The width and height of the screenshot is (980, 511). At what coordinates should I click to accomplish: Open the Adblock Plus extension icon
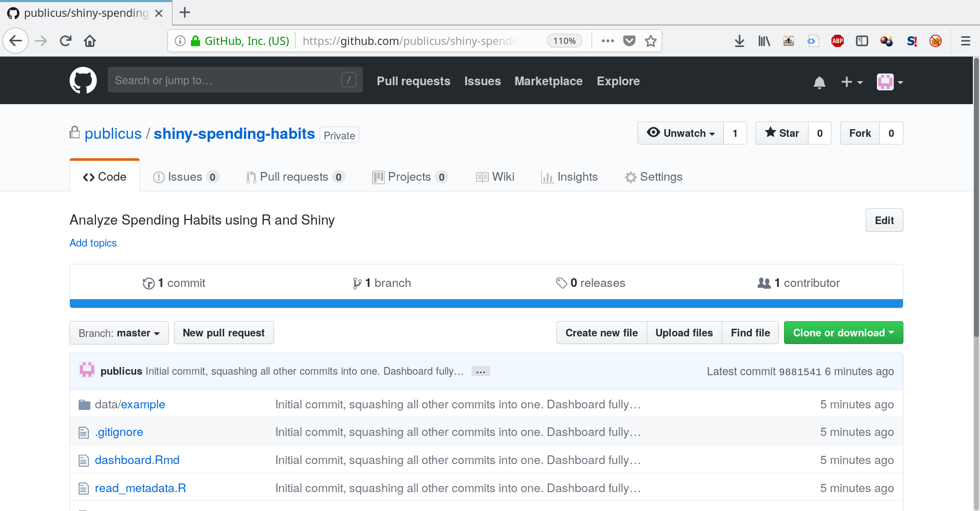(837, 41)
